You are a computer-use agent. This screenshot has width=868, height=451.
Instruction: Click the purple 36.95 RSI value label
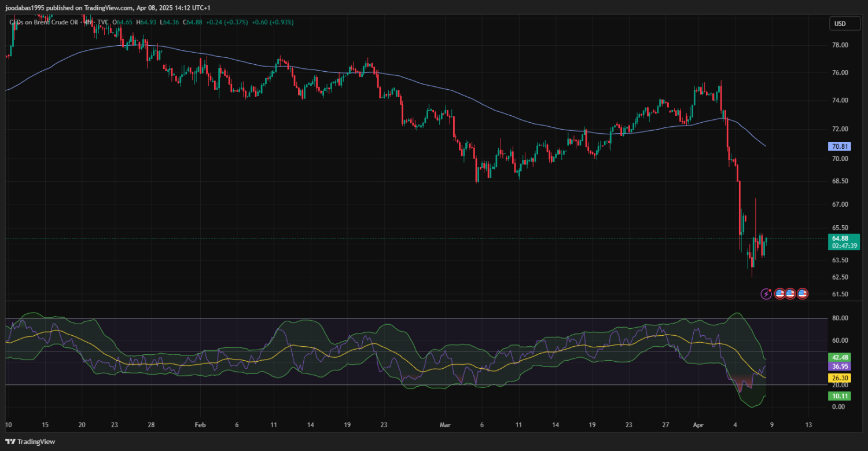[840, 366]
